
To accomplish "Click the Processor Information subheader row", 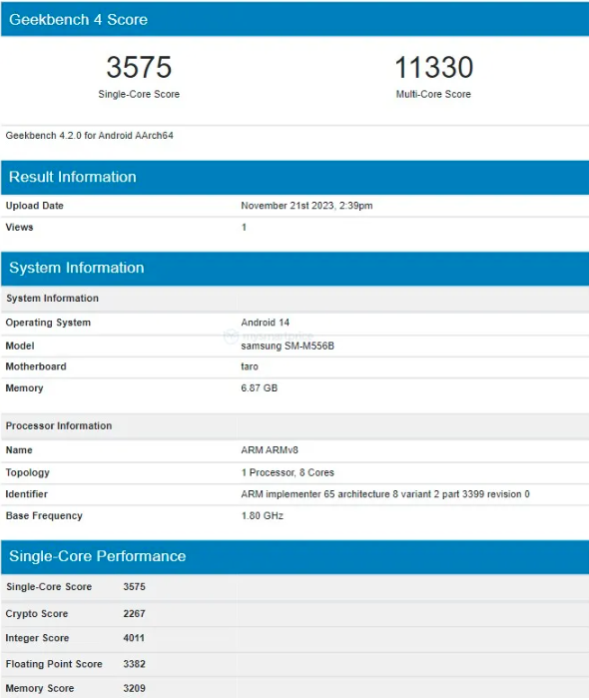I will 294,426.
